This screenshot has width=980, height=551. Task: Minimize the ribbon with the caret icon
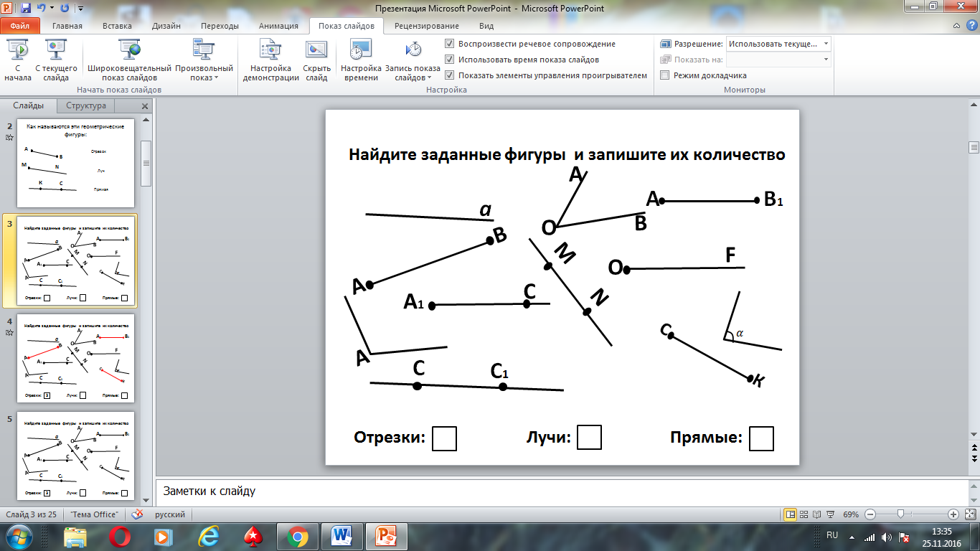(956, 26)
